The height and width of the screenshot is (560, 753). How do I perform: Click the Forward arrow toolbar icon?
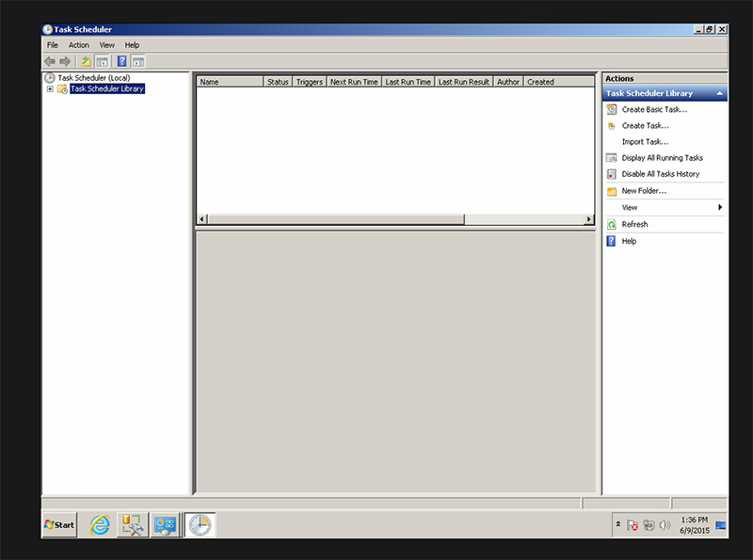(65, 61)
